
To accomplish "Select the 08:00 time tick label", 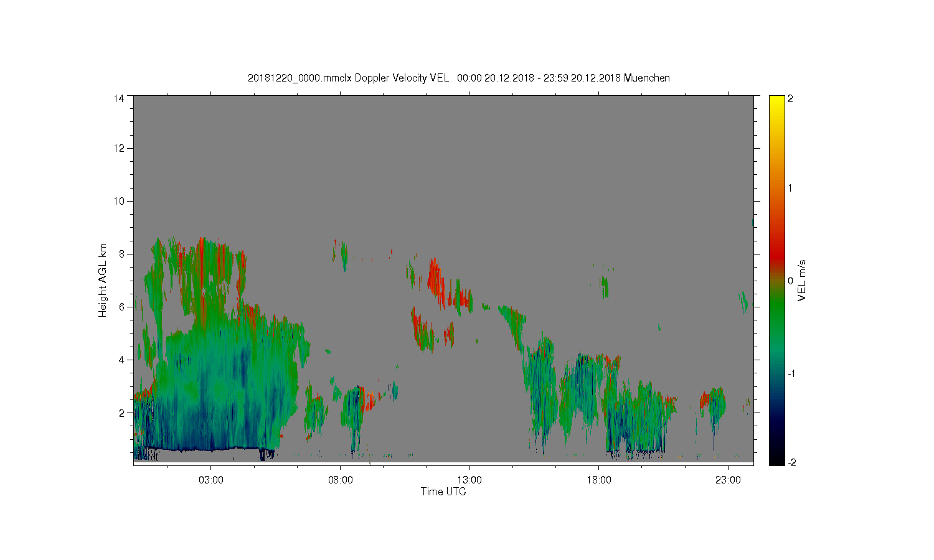I will [x=341, y=480].
